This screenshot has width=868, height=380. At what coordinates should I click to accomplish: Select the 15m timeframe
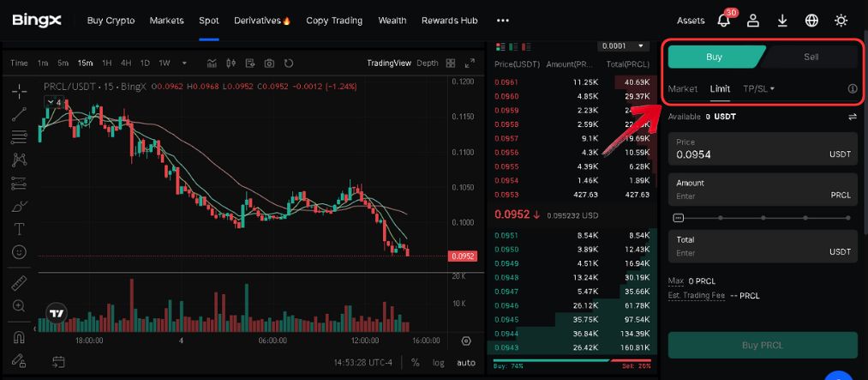click(85, 63)
